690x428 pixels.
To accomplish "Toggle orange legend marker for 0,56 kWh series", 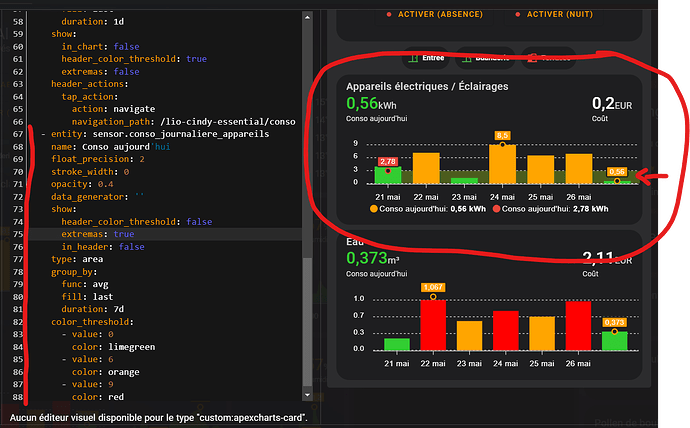I will click(374, 209).
